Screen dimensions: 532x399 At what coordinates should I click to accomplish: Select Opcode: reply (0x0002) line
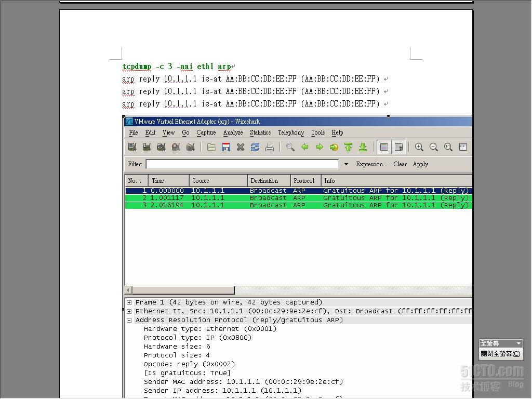(189, 364)
